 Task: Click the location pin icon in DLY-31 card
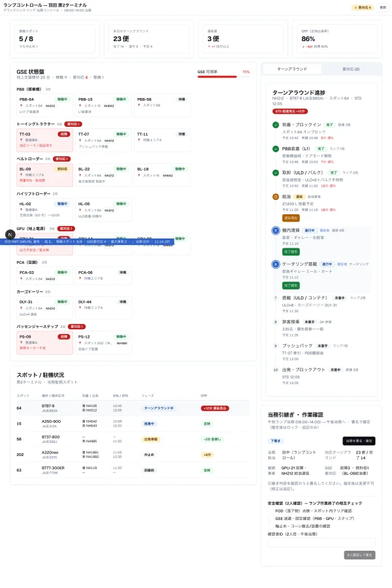[22, 308]
